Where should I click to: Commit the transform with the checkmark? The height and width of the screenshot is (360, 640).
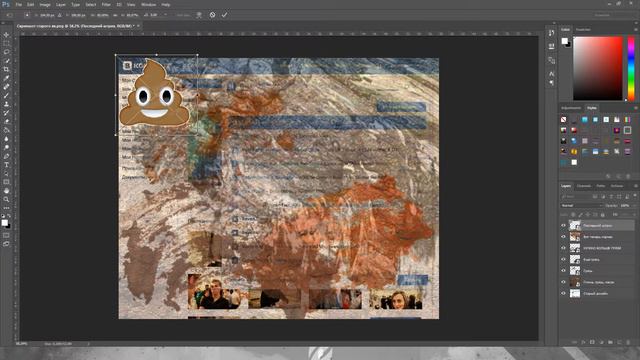pos(224,15)
